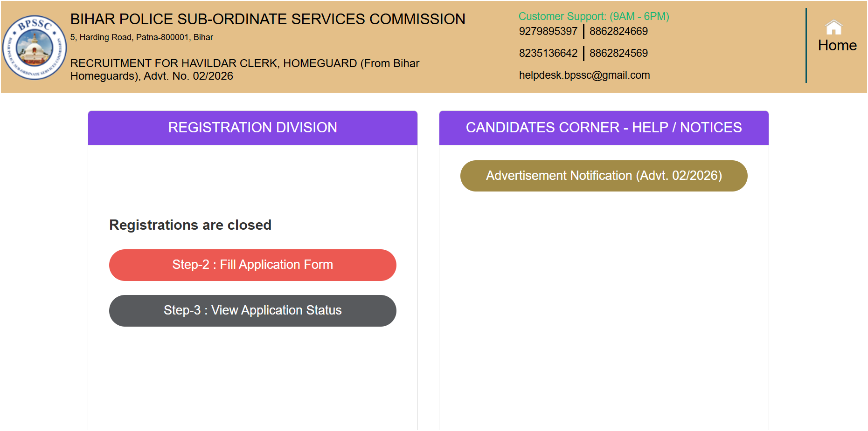Select the Registration Division panel header
This screenshot has width=868, height=431.
(x=252, y=128)
